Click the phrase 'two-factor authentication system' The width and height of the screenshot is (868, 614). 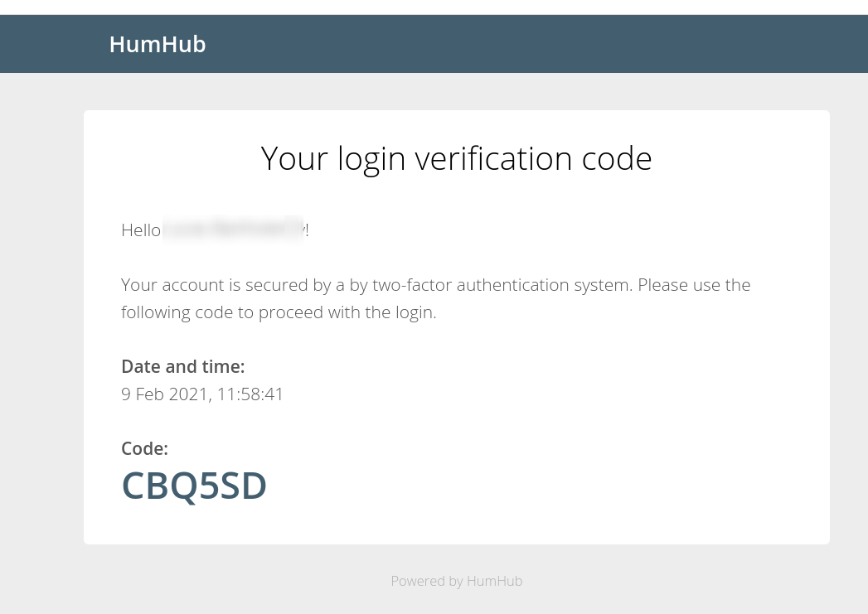coord(502,285)
